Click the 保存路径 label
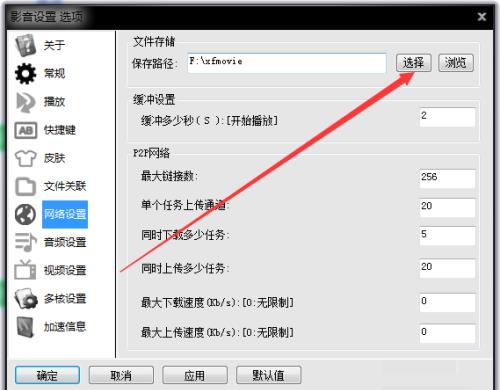 155,63
